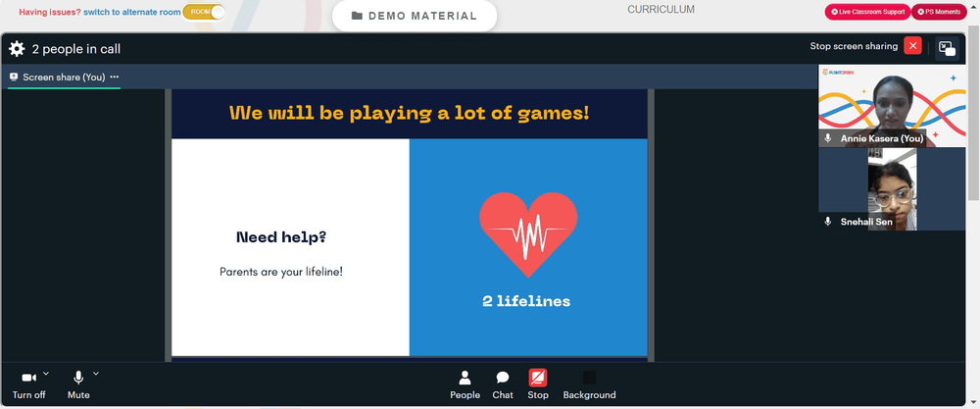Open screen share options ellipsis
The width and height of the screenshot is (980, 409).
(115, 77)
